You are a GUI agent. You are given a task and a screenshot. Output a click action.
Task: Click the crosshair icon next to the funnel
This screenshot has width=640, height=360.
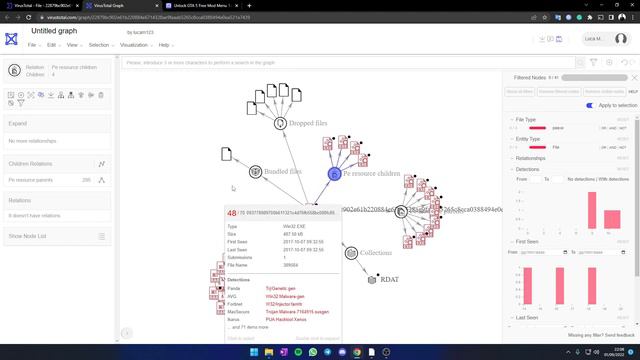click(x=609, y=62)
